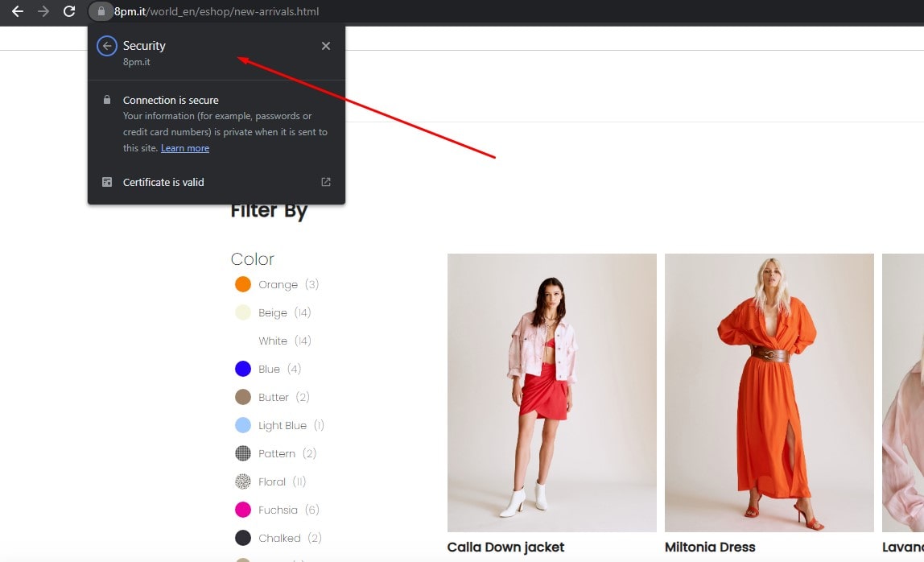Reload the page with refresh icon
924x562 pixels.
click(69, 11)
